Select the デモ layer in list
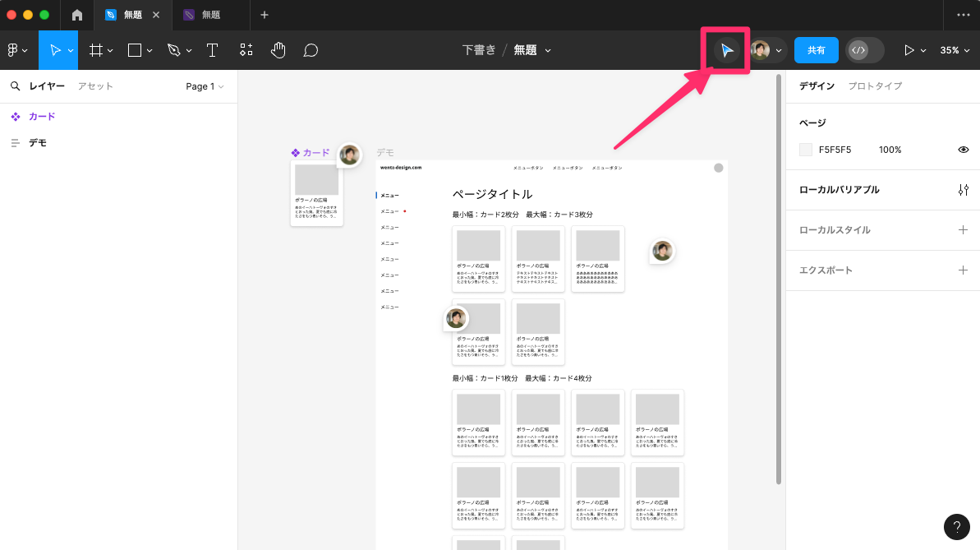This screenshot has width=980, height=550. pyautogui.click(x=38, y=143)
